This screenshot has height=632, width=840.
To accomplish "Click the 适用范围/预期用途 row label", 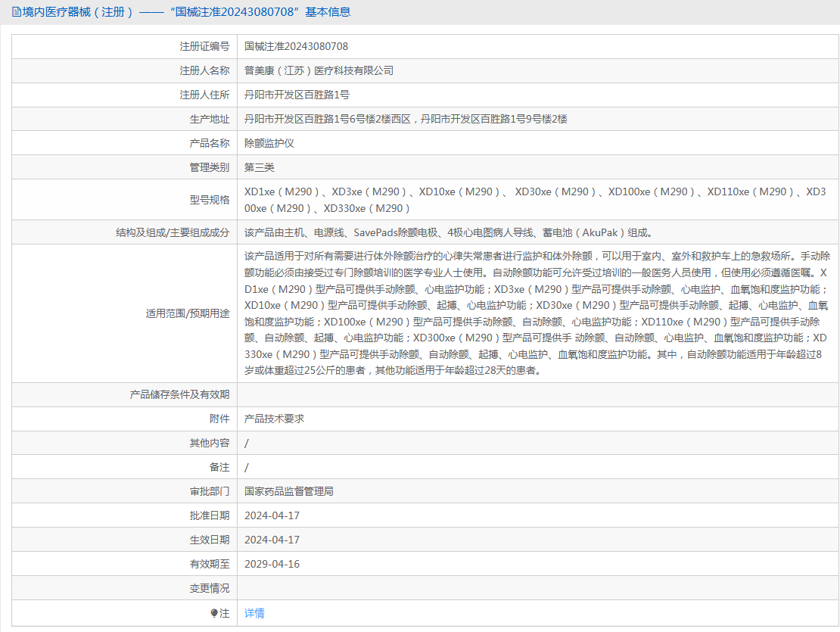I will pos(187,313).
